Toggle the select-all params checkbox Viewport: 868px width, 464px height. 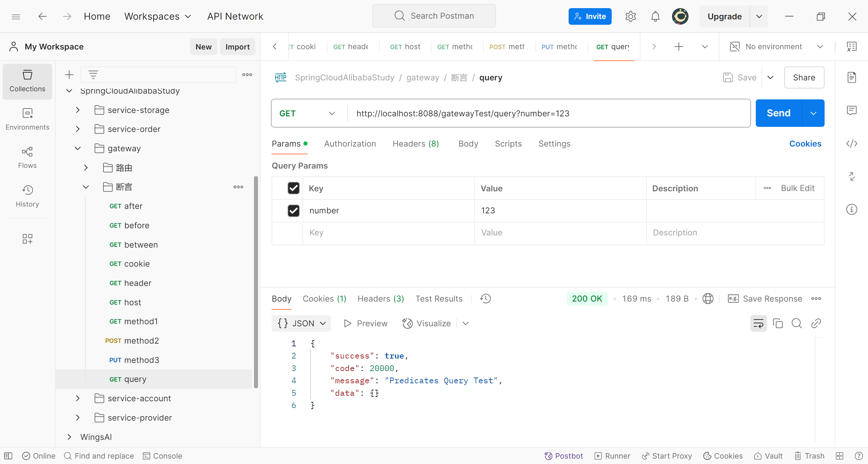pos(294,188)
